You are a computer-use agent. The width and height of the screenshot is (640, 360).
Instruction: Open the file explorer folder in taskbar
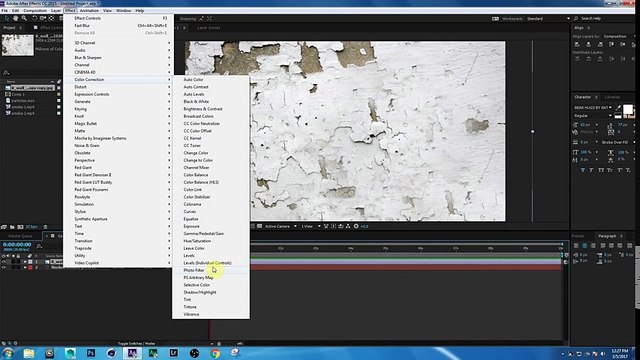pyautogui.click(x=29, y=353)
